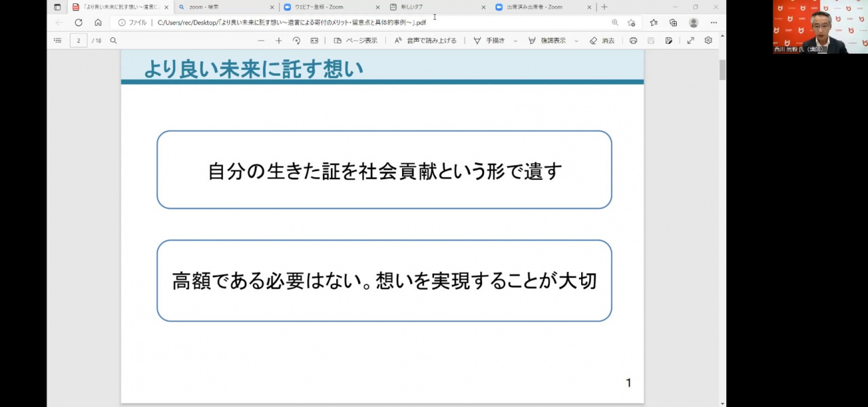Open PDF toolbar settings gear
This screenshot has height=407, width=868.
point(708,41)
